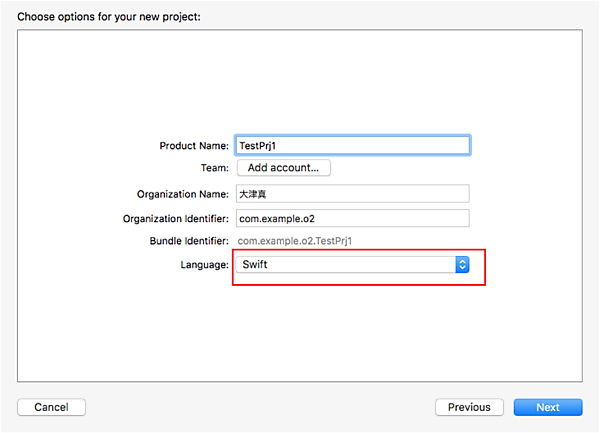Click the Product Name field containing TestPrj1
This screenshot has height=433, width=600.
(352, 145)
